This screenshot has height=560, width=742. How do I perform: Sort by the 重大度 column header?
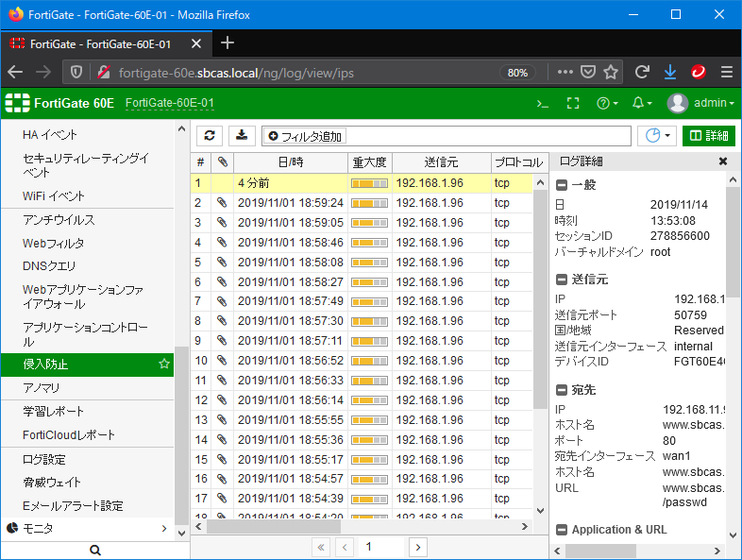click(x=369, y=162)
